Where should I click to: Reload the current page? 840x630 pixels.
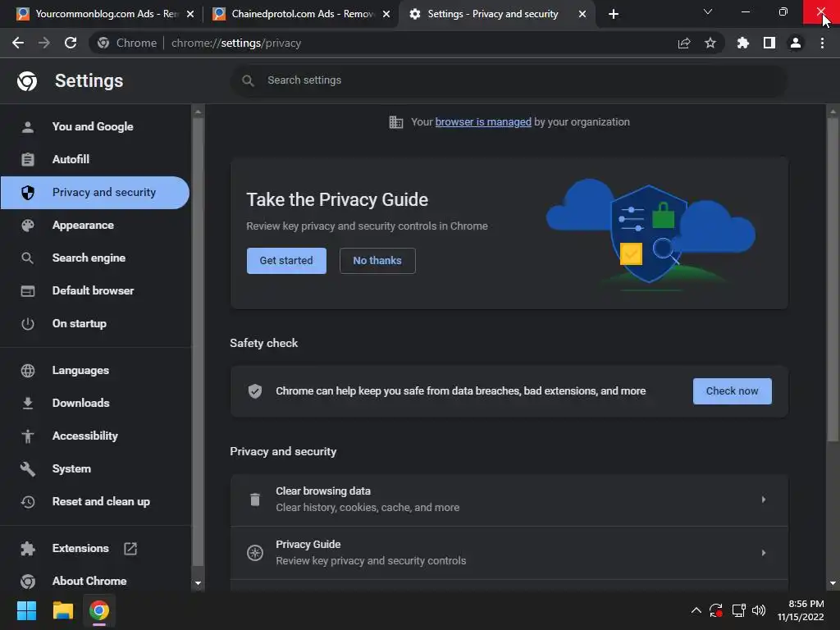click(71, 43)
